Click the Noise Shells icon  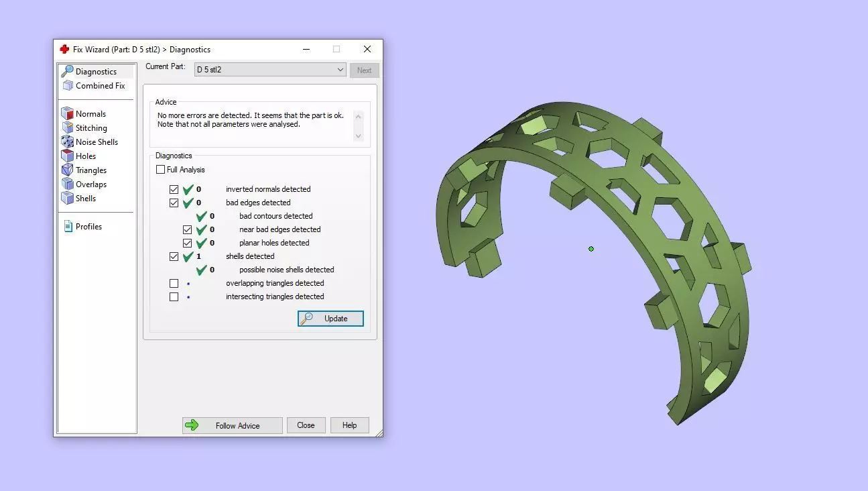coord(67,142)
